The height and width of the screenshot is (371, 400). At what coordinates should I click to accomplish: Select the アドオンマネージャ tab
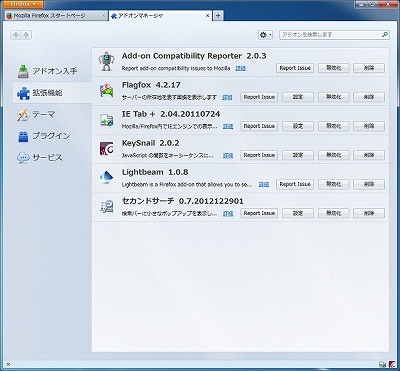point(160,16)
